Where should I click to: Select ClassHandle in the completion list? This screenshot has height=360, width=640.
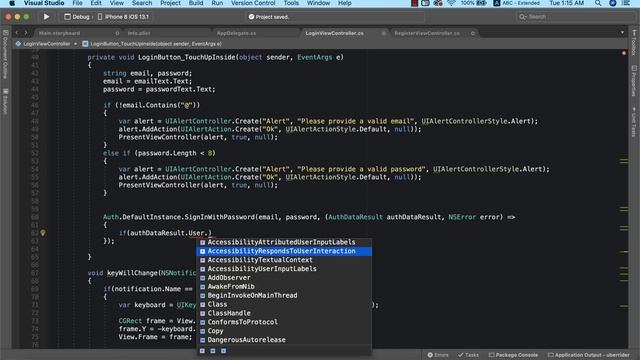(x=284, y=313)
